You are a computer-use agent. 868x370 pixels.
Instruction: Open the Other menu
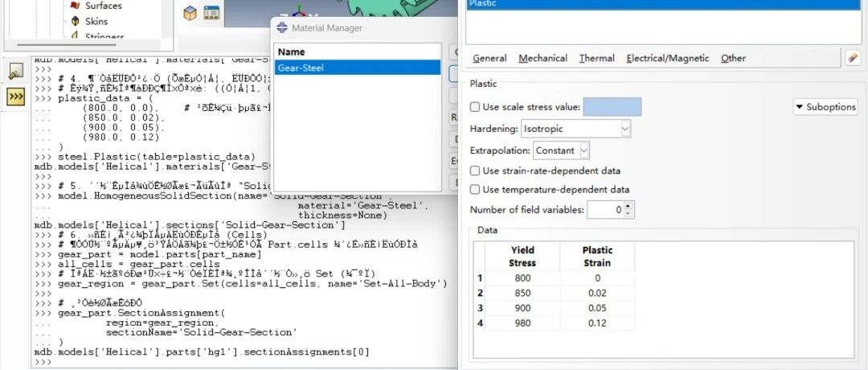pyautogui.click(x=733, y=58)
